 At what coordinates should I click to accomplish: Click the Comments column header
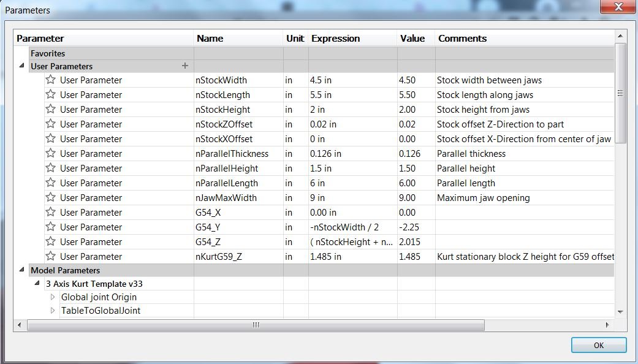[x=525, y=38]
